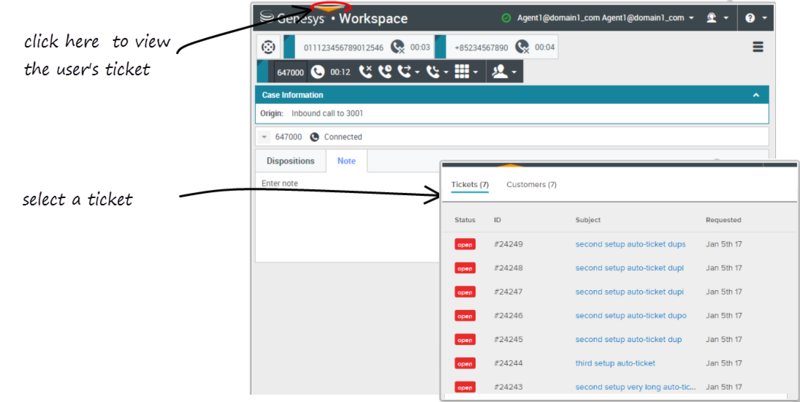
Task: Open the agent status dropdown in header
Action: (716, 18)
